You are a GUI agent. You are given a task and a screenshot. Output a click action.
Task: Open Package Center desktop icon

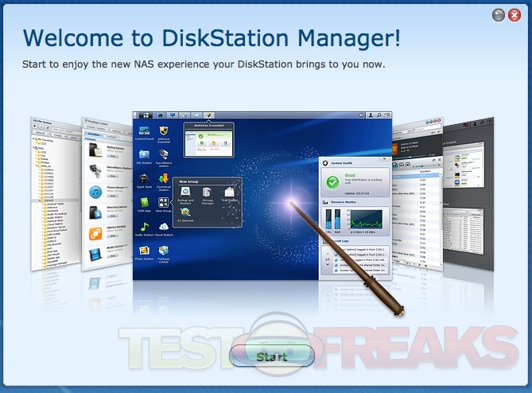(x=163, y=251)
